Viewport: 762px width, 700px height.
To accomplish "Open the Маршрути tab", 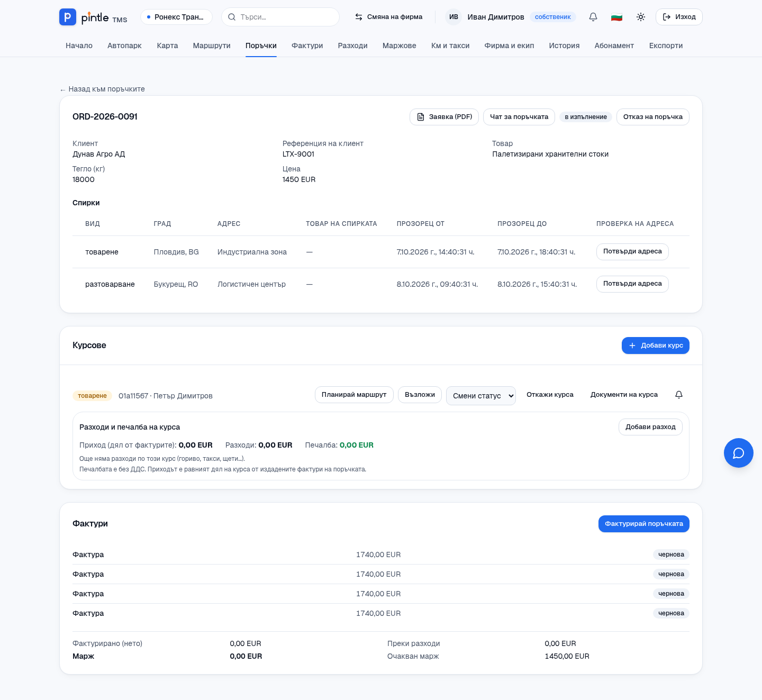I will click(x=212, y=46).
